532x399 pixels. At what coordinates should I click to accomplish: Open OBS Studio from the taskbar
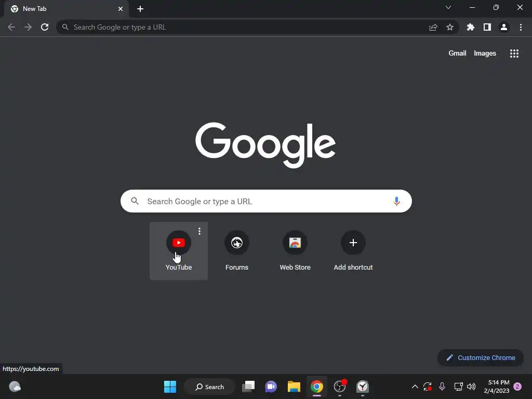340,387
